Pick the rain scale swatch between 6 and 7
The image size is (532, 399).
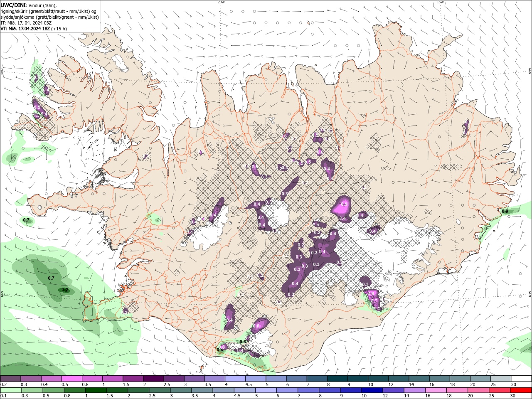287,390
